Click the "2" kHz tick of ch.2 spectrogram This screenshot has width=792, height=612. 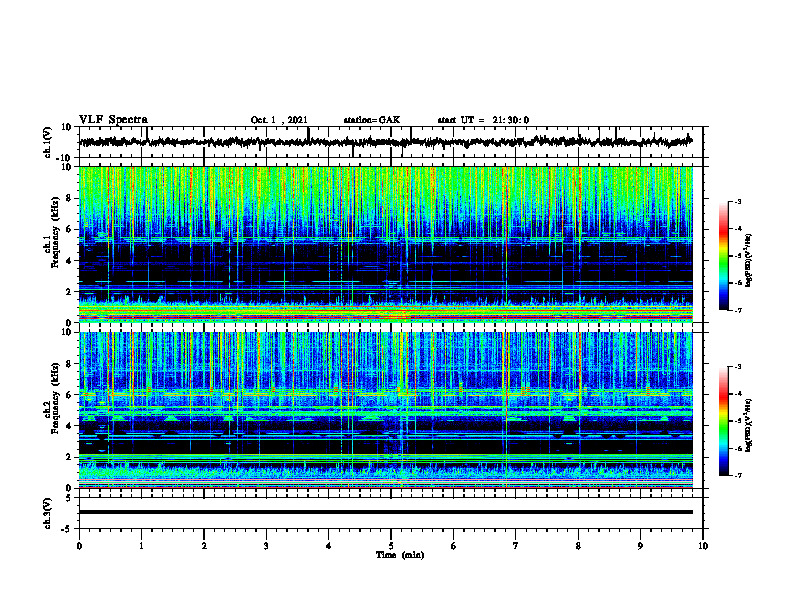(x=69, y=457)
